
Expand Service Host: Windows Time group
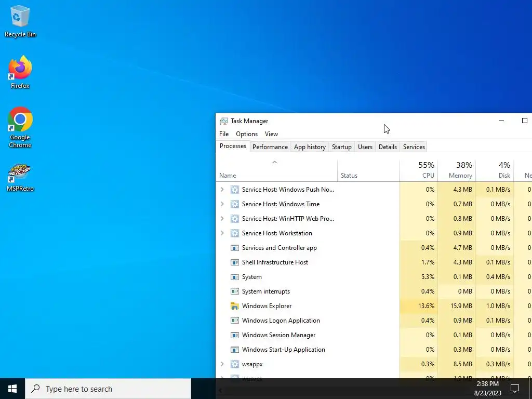click(222, 204)
